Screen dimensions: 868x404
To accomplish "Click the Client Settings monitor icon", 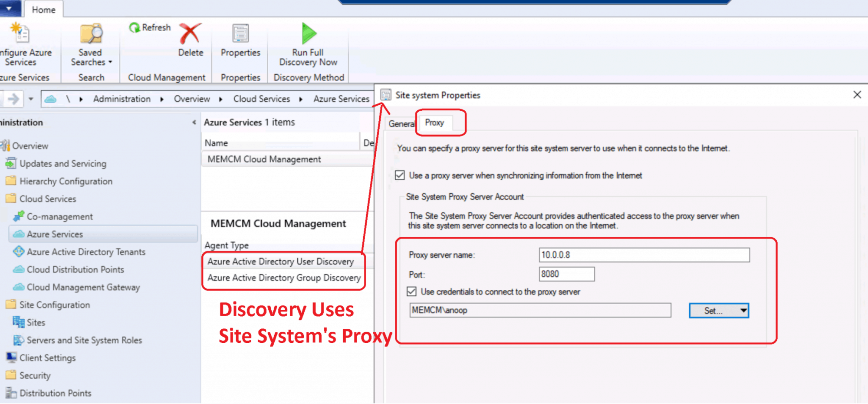I will tap(10, 358).
